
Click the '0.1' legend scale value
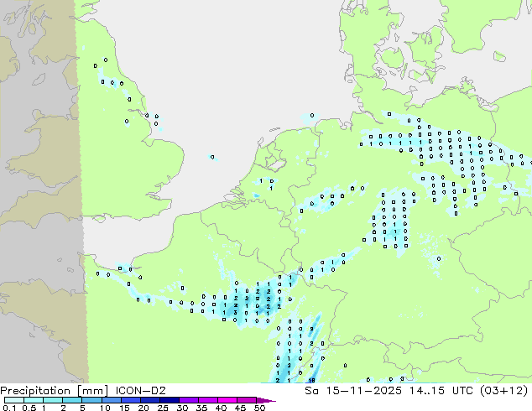pos(9,408)
